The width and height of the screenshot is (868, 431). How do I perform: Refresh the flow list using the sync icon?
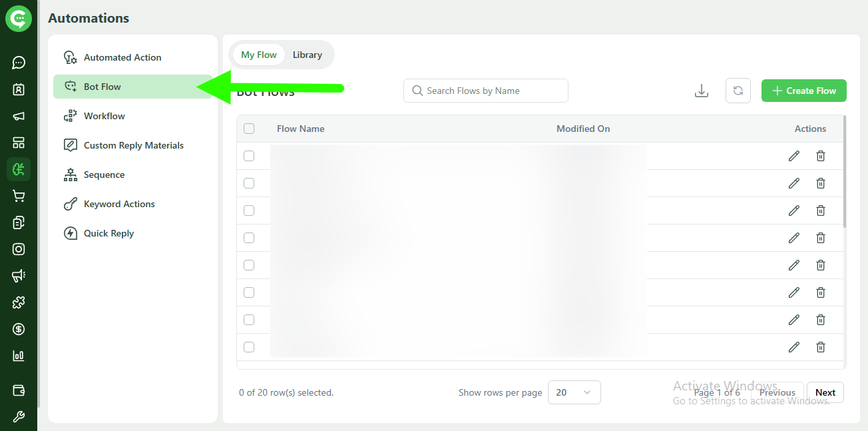738,90
